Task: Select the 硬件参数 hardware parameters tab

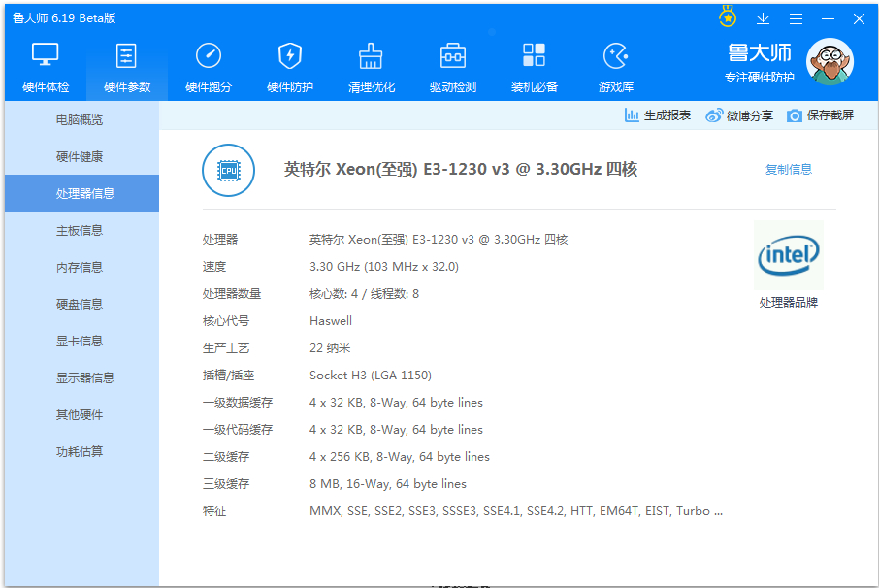Action: (x=127, y=68)
